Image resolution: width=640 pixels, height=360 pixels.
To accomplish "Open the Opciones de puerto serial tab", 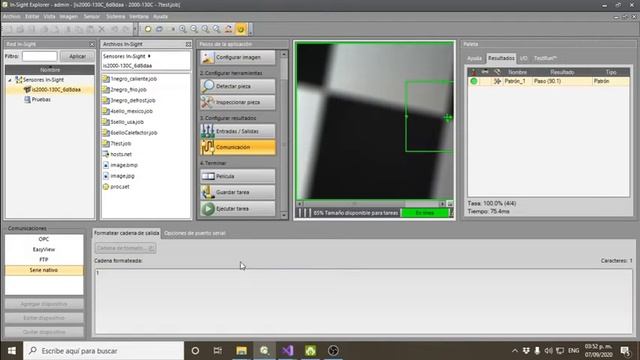I will tap(195, 233).
